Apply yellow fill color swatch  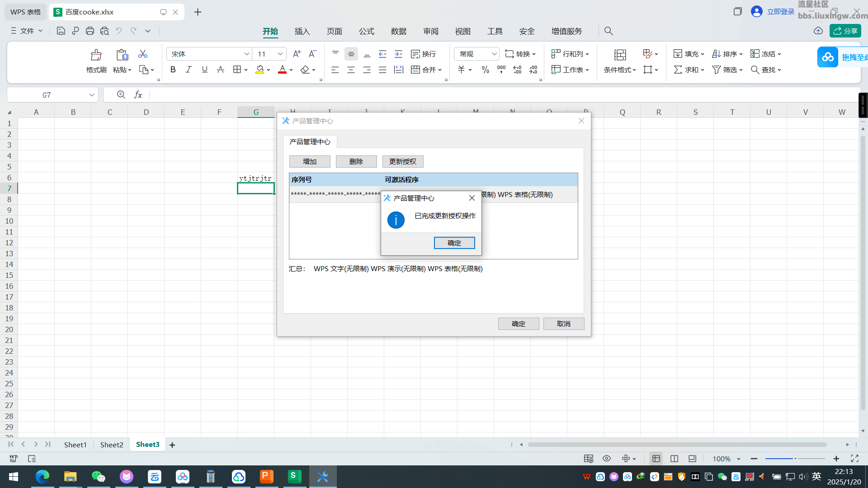[259, 70]
